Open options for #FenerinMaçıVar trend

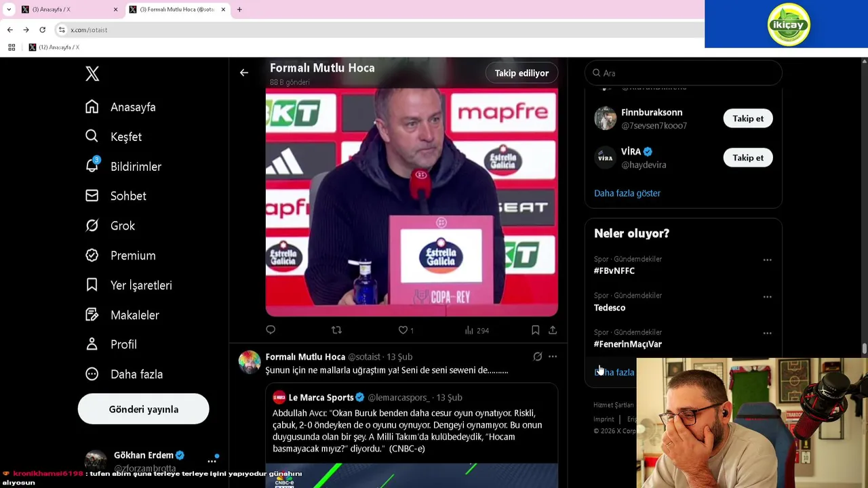[x=767, y=333]
